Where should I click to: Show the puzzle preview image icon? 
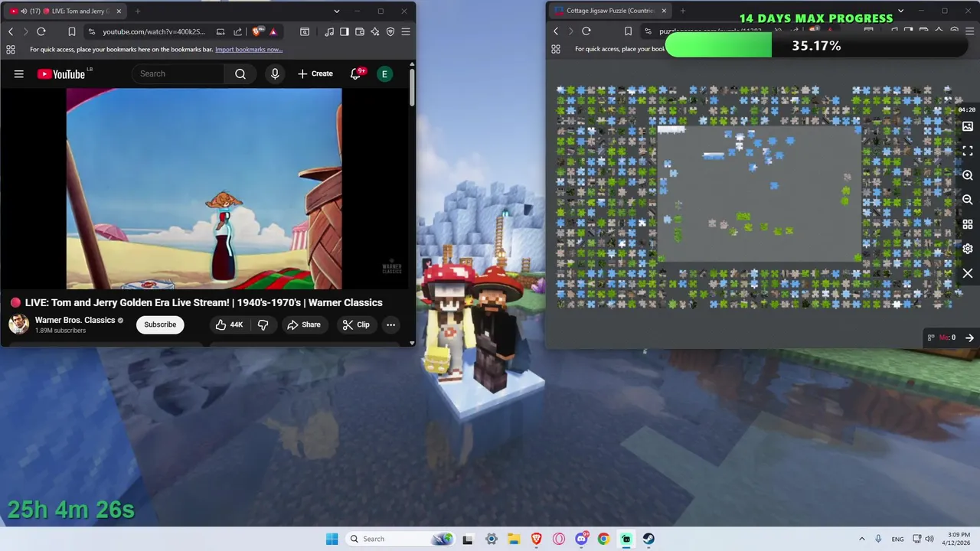[x=968, y=126]
